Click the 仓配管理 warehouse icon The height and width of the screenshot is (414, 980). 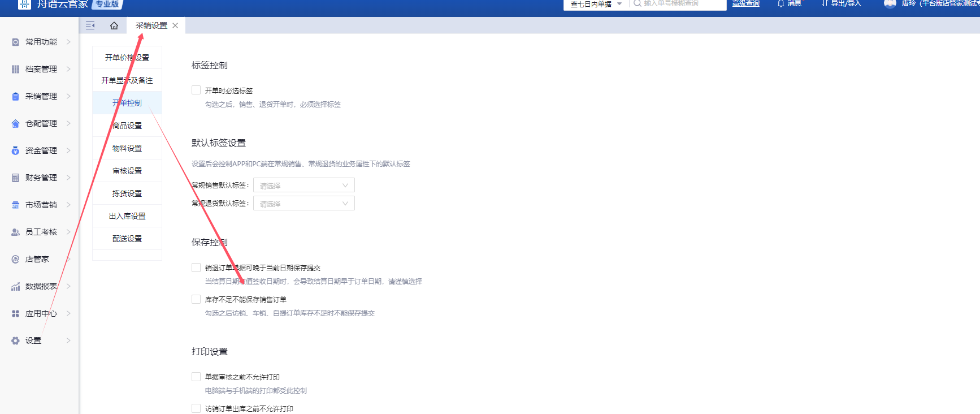pos(15,123)
